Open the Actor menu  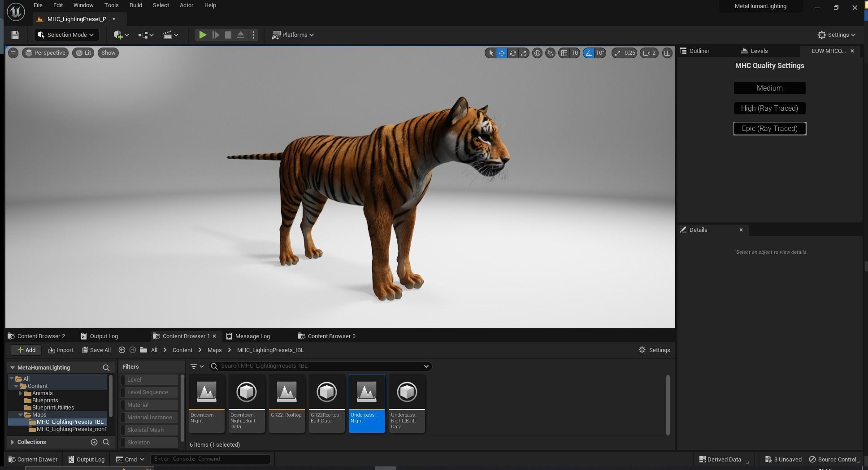coord(187,5)
